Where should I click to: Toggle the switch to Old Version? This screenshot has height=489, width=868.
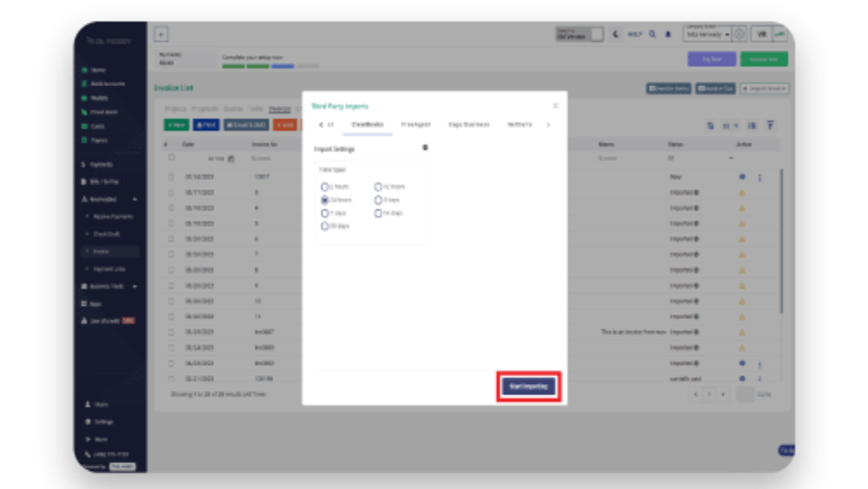click(597, 35)
